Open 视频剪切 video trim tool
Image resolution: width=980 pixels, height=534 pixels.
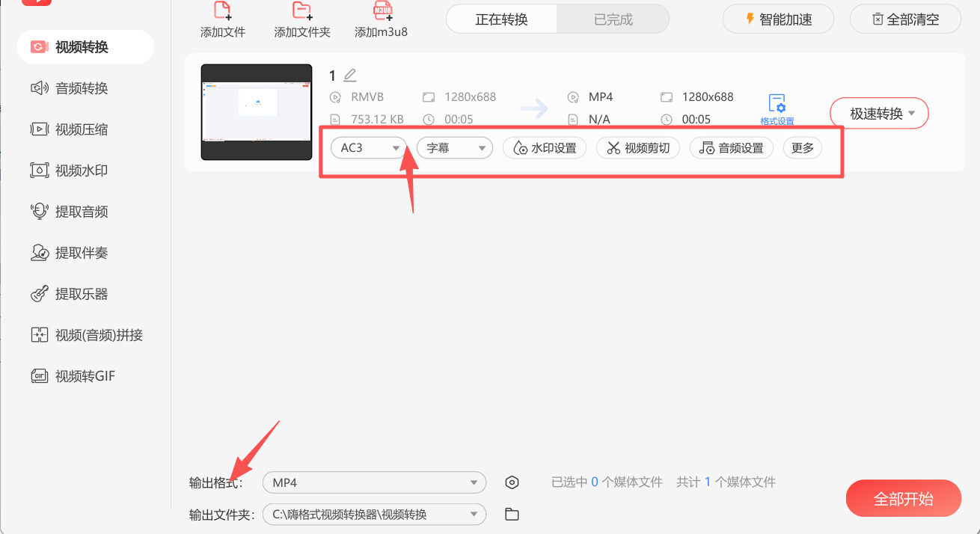pos(638,148)
